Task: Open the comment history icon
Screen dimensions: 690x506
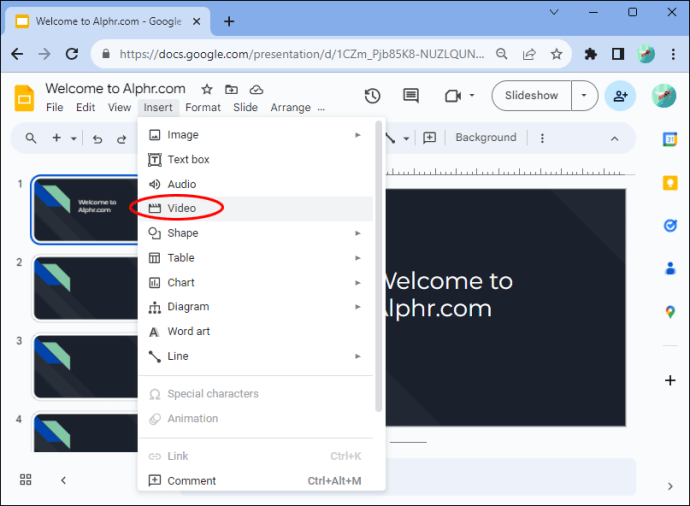Action: (411, 95)
